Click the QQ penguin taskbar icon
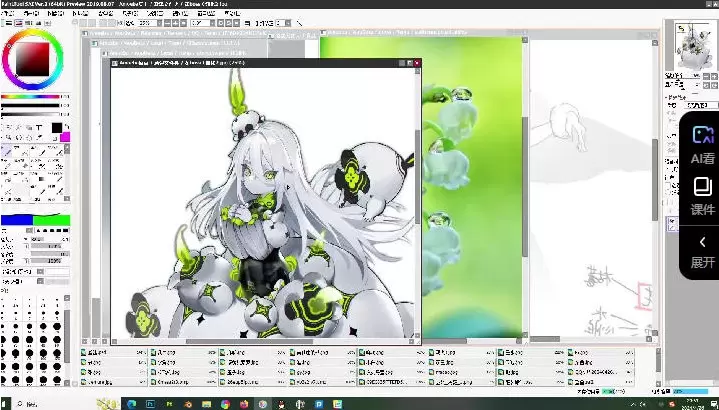 (281, 404)
